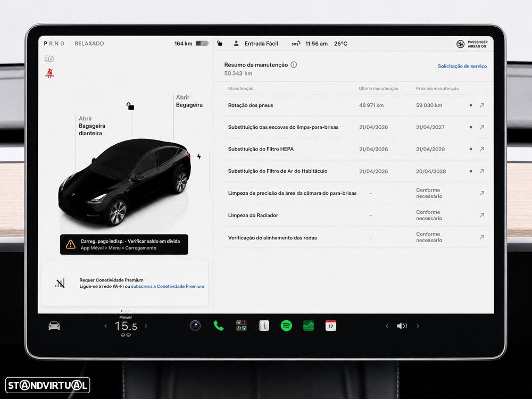Tap the auto headlights indicator icon
This screenshot has width=532, height=399.
click(x=49, y=59)
